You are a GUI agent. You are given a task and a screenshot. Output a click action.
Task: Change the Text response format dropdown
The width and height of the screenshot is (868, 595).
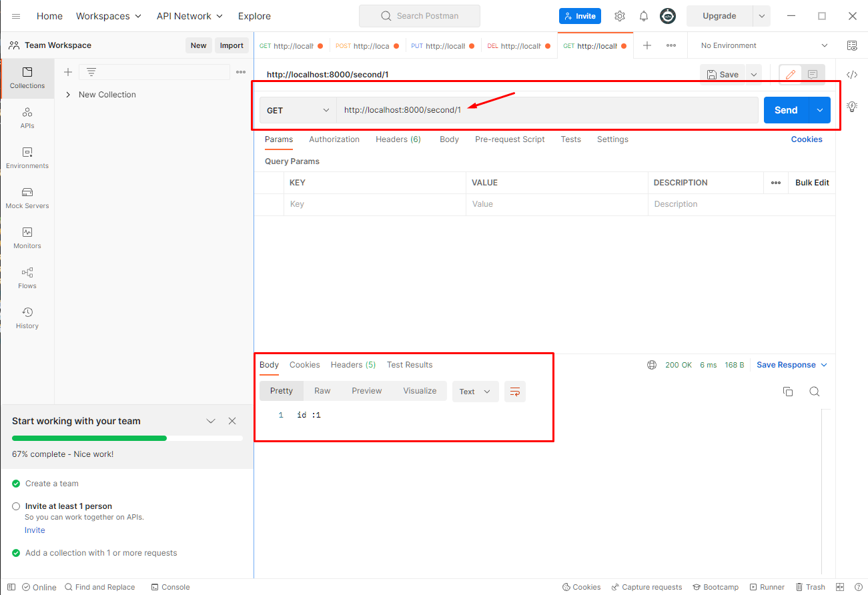[x=476, y=392]
